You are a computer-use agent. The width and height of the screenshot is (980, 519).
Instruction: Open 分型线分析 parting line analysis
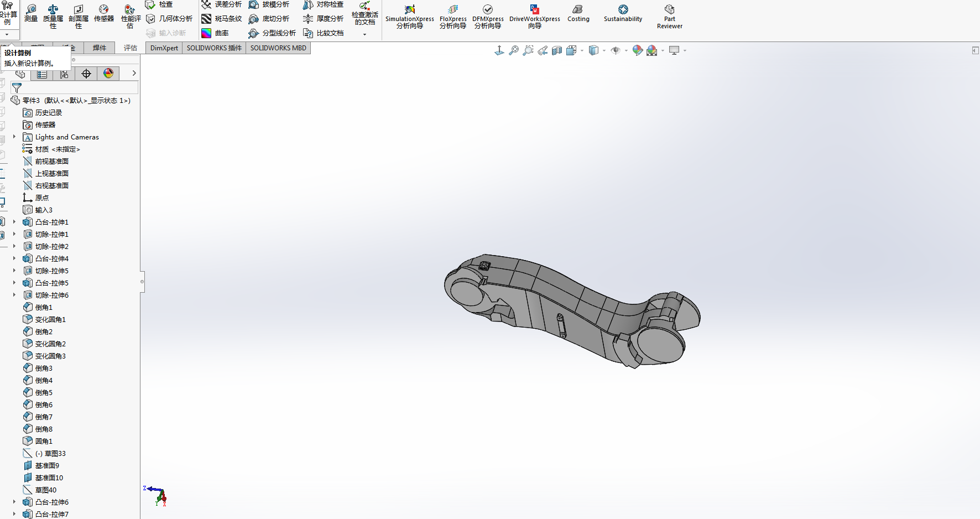point(272,33)
